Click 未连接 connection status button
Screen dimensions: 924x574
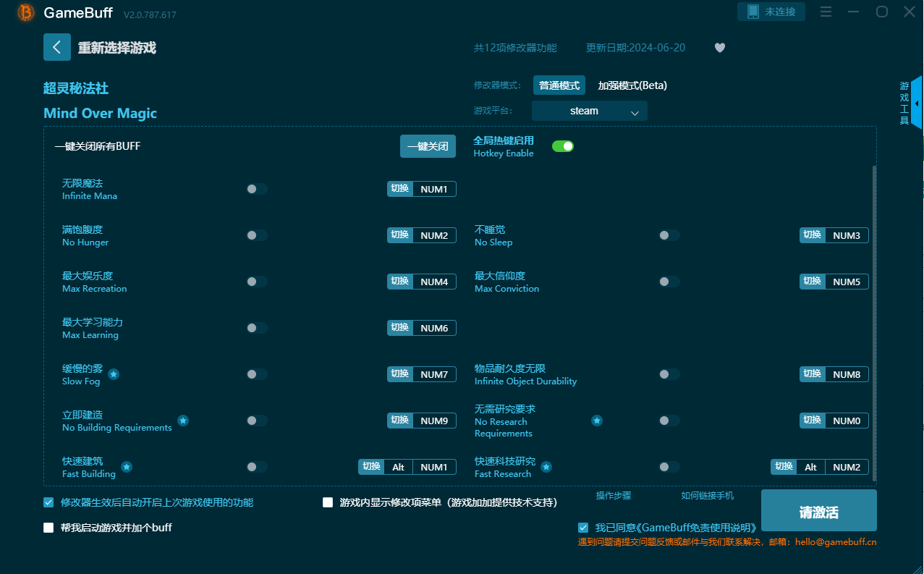click(771, 12)
